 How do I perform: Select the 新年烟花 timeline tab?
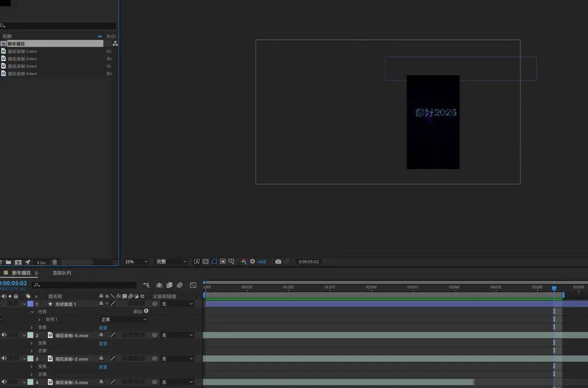(x=21, y=273)
